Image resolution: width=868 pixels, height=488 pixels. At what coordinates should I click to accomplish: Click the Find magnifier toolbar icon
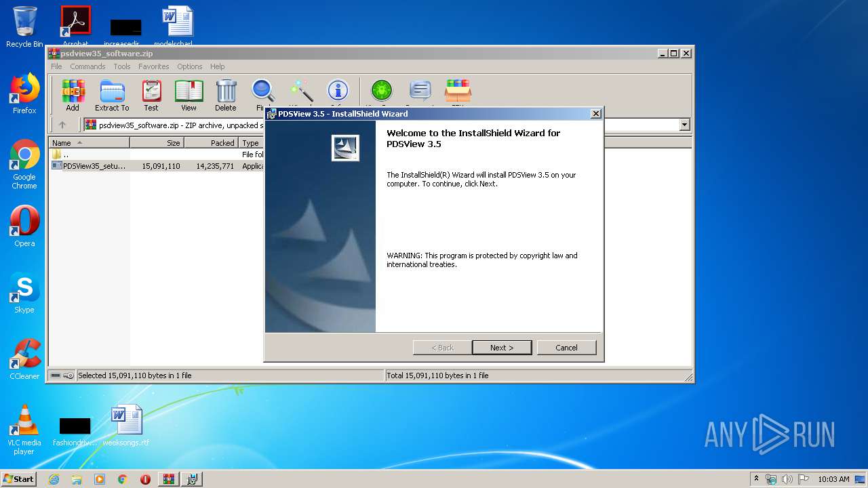[262, 92]
